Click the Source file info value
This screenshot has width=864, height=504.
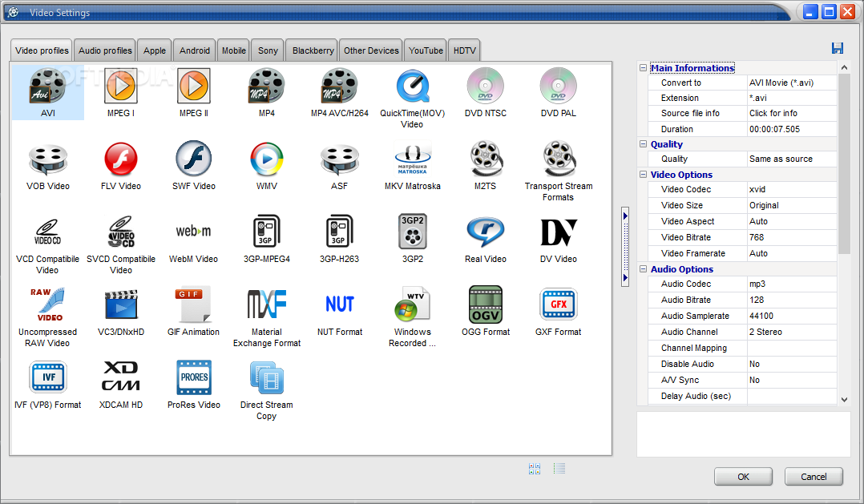coord(792,113)
